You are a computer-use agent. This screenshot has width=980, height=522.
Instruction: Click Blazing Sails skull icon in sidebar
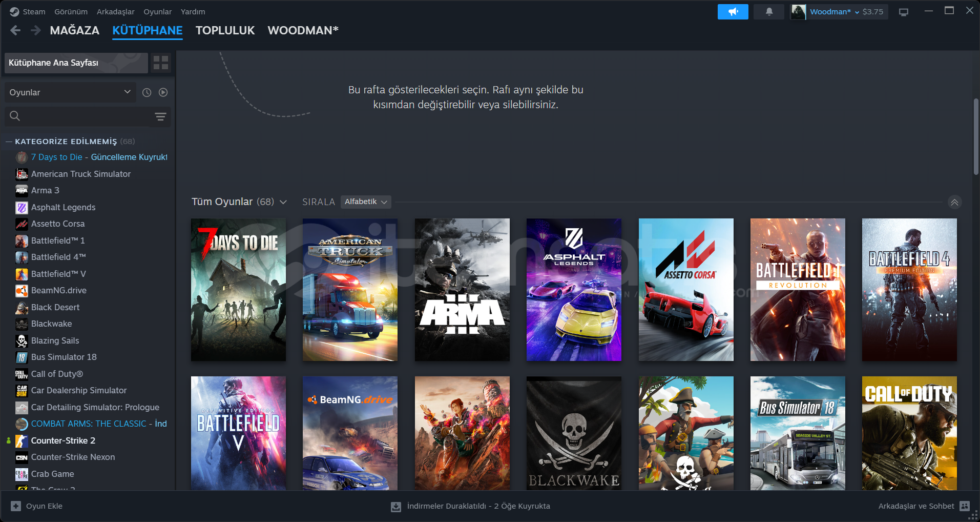point(22,340)
